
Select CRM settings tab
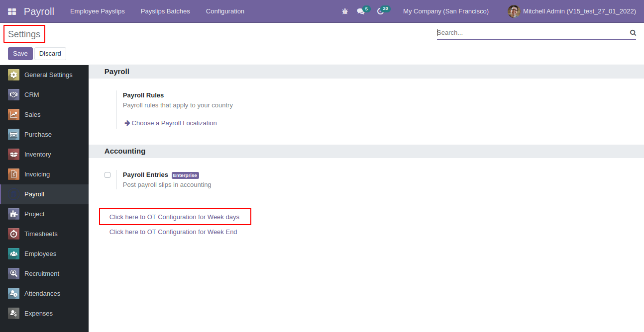44,95
